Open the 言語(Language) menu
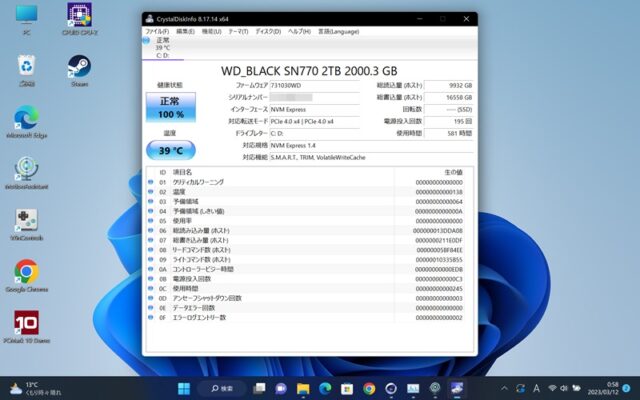Screen dimensions: 640x400 tap(337, 31)
